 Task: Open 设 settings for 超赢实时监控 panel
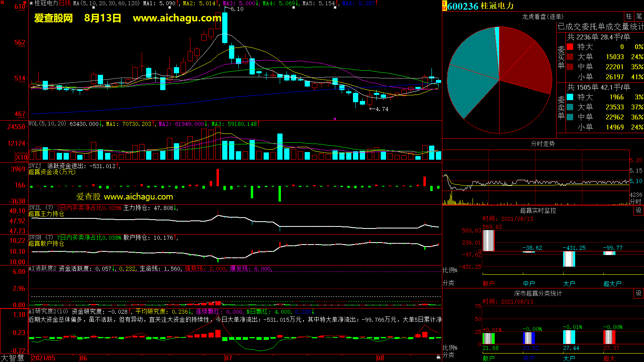(639, 210)
